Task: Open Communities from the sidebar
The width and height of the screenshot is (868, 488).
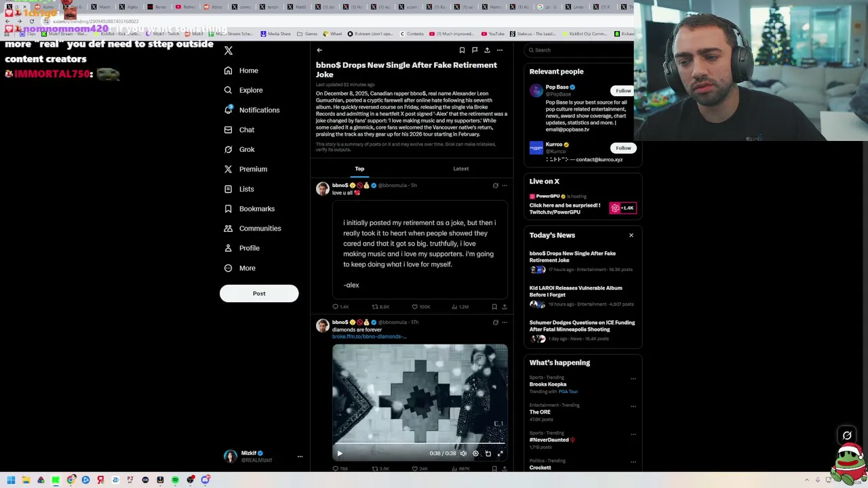Action: (x=252, y=228)
